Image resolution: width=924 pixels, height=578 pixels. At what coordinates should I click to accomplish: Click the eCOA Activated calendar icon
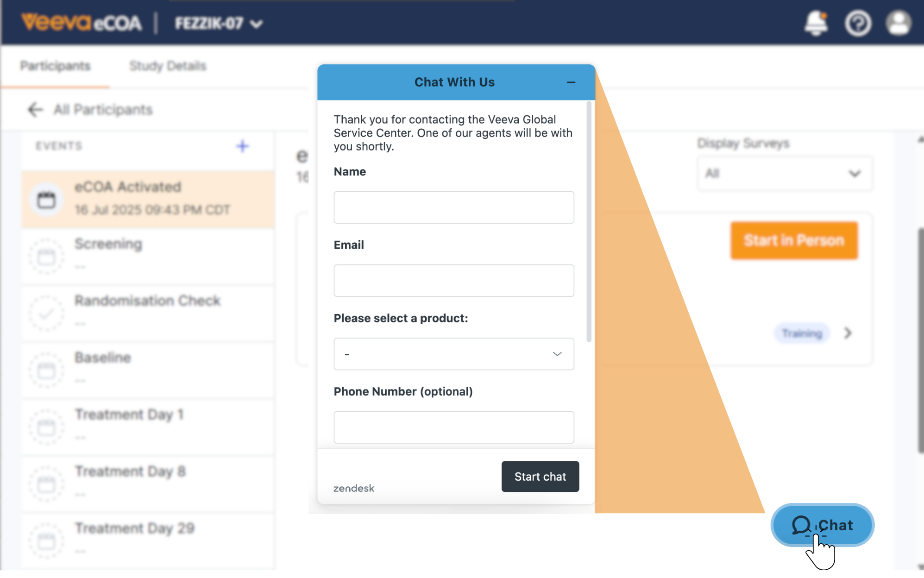tap(46, 200)
